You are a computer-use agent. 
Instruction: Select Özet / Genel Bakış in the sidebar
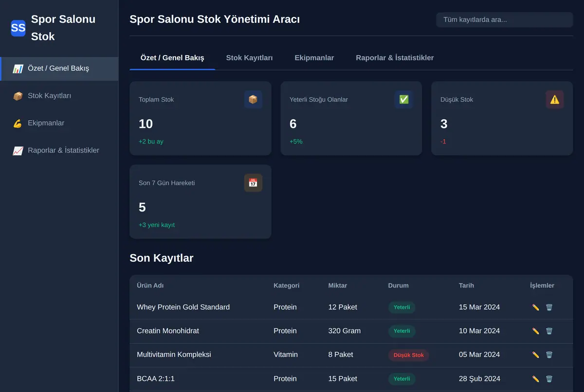point(59,69)
